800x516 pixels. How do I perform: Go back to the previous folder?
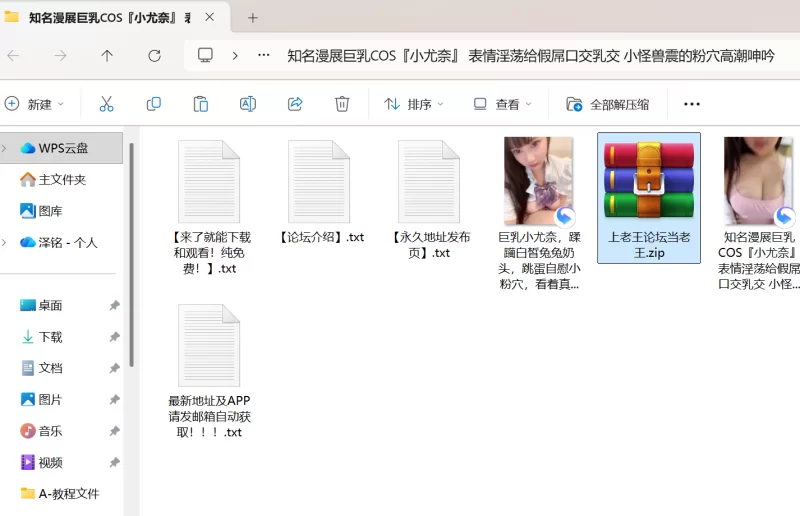[x=13, y=55]
